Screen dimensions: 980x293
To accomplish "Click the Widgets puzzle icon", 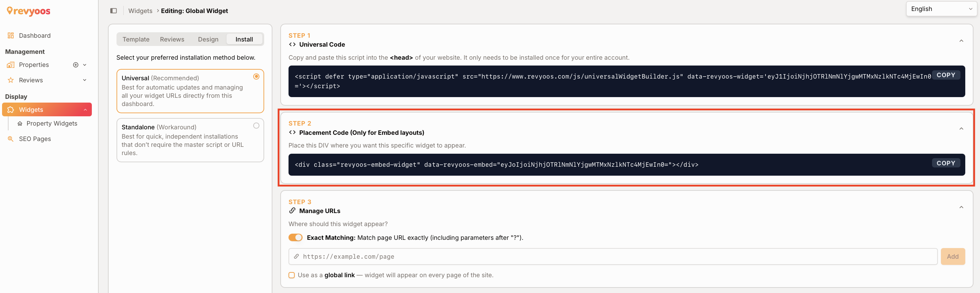I will coord(11,110).
